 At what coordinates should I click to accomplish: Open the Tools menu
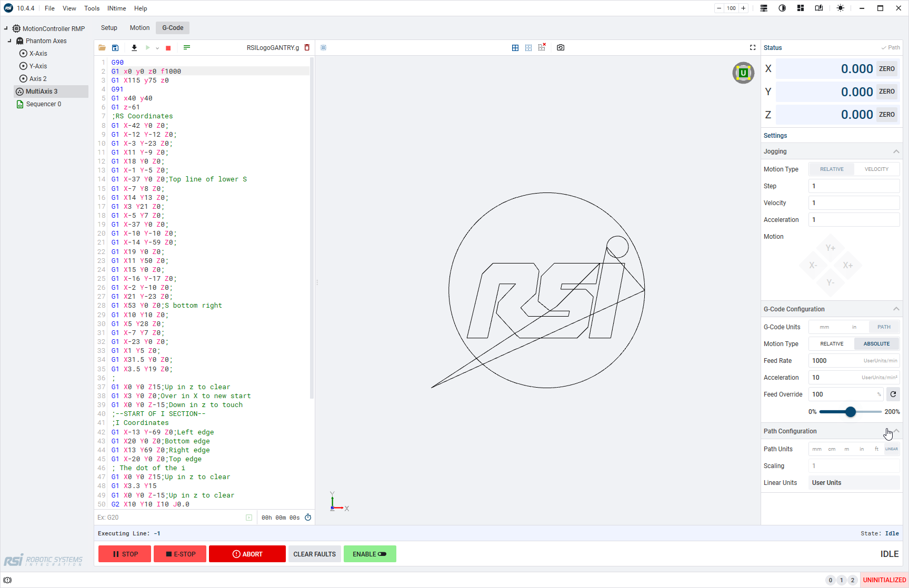[x=92, y=8]
